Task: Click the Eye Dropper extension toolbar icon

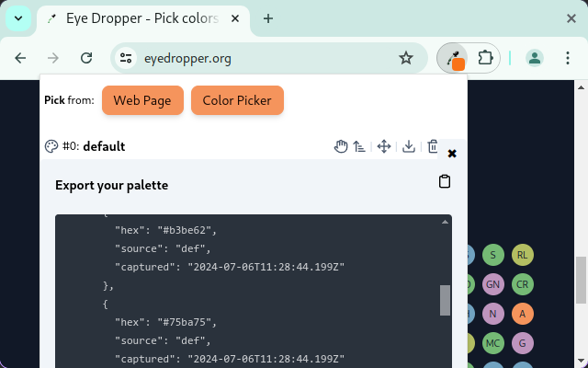Action: pos(452,57)
